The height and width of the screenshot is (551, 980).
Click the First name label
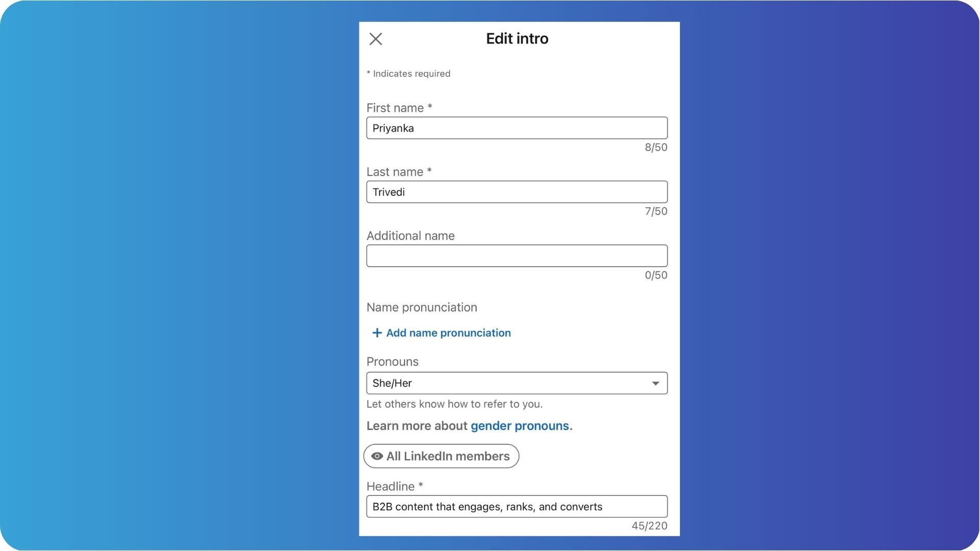pos(399,108)
